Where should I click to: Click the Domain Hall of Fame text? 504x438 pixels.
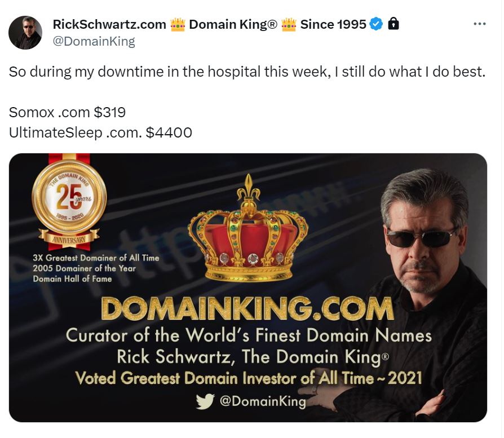pos(72,278)
